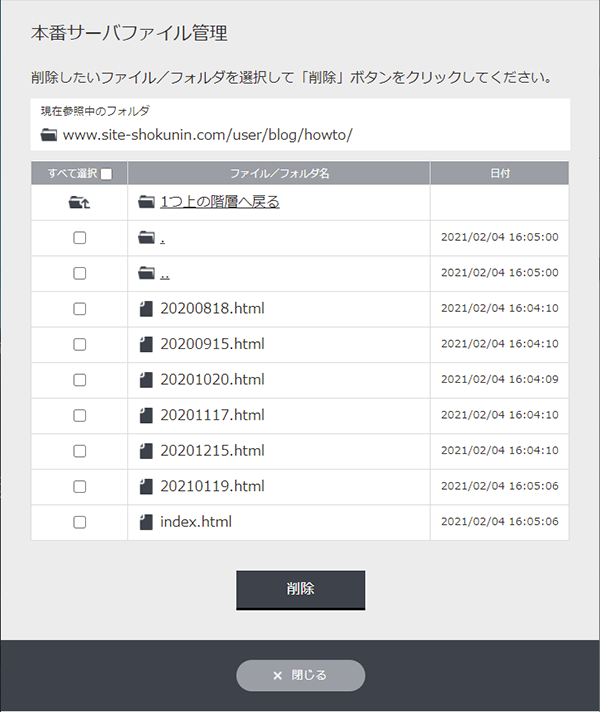The image size is (600, 712).
Task: Click the 日付 column header
Action: click(500, 173)
